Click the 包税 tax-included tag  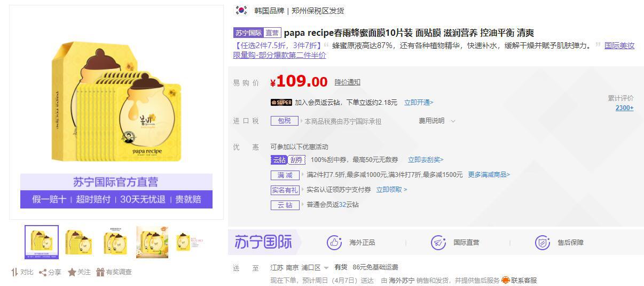coord(285,121)
